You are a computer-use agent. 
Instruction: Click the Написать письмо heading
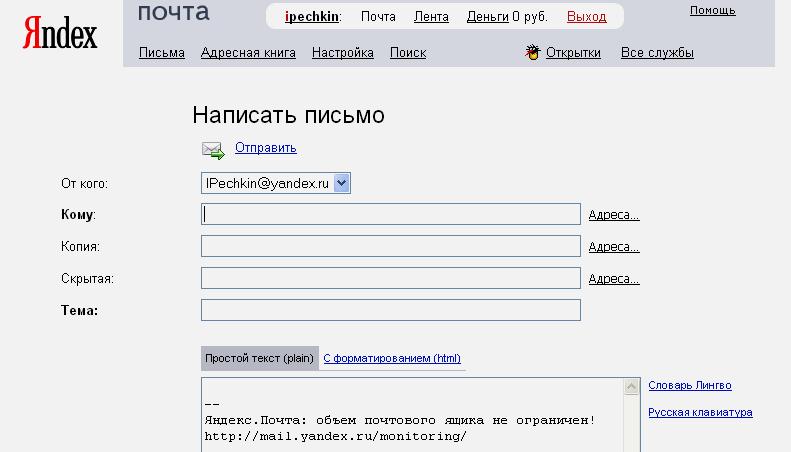(x=288, y=115)
